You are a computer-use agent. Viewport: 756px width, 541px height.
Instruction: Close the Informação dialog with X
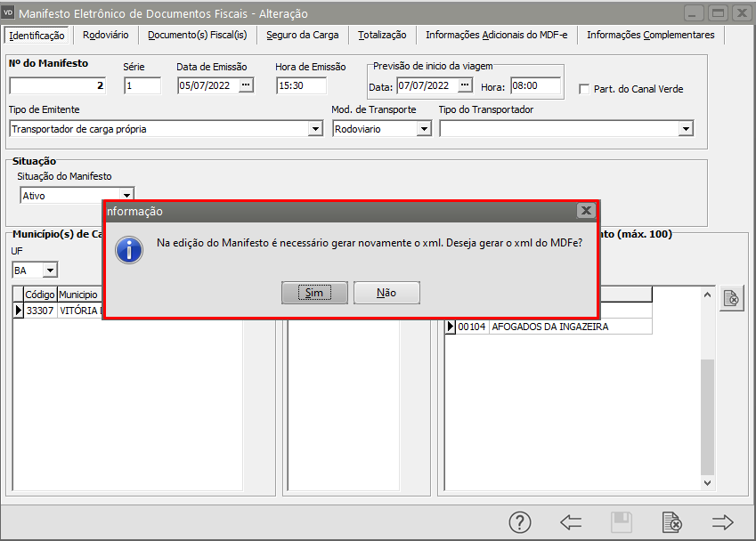pyautogui.click(x=586, y=211)
